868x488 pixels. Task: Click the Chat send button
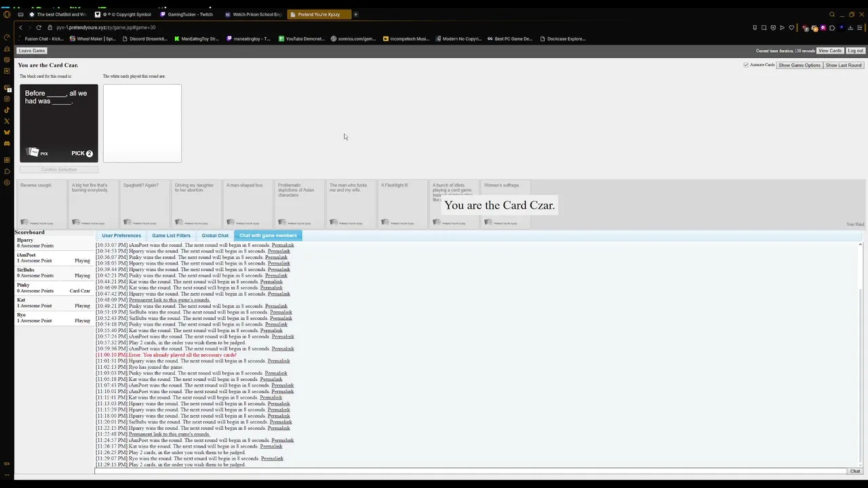pos(854,471)
